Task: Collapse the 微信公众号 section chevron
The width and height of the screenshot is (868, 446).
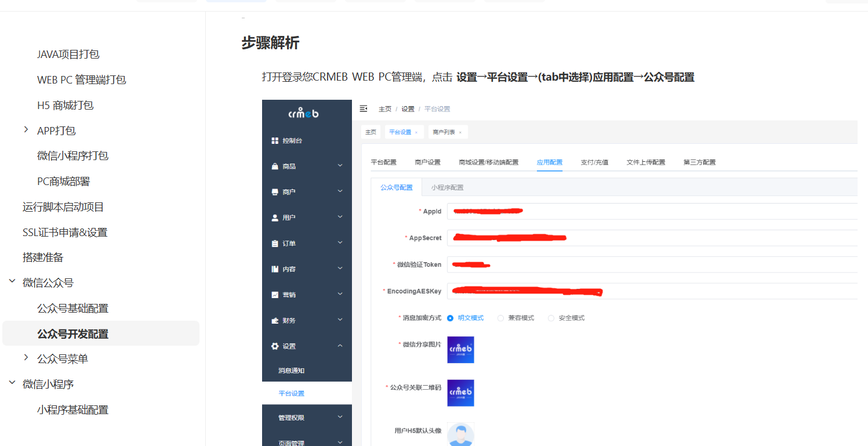Action: pos(12,282)
